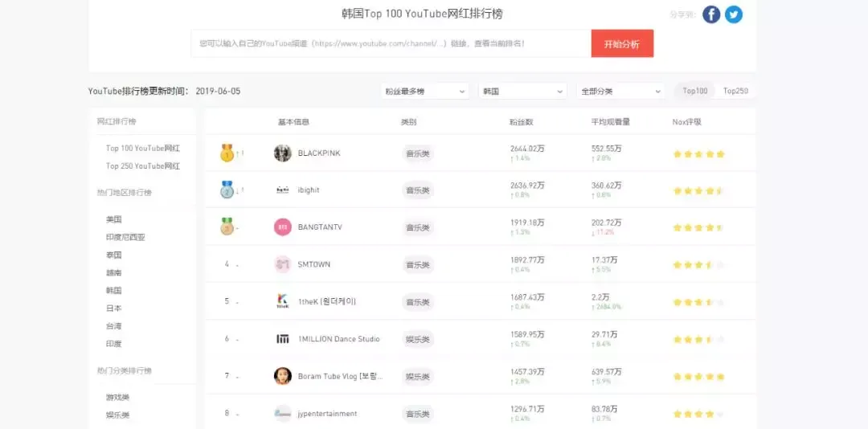Select 游戏类 category in sidebar
868x429 pixels.
tap(117, 398)
